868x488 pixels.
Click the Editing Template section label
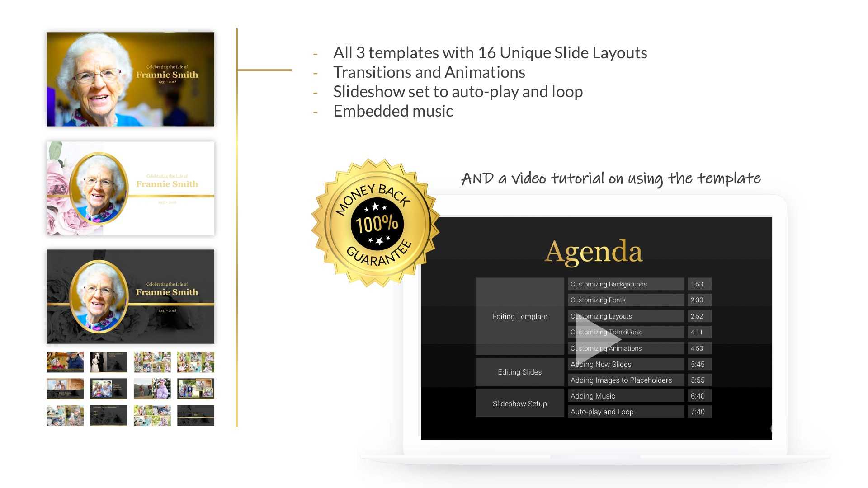[x=519, y=316]
